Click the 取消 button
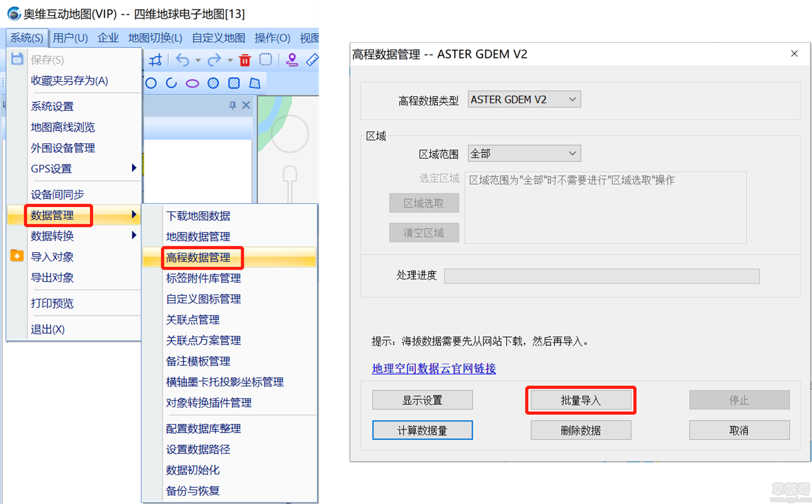 point(739,430)
